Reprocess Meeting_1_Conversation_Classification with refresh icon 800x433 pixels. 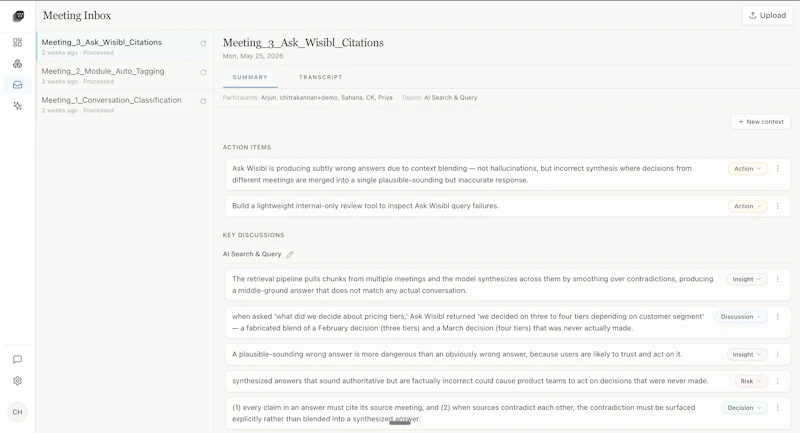point(203,101)
